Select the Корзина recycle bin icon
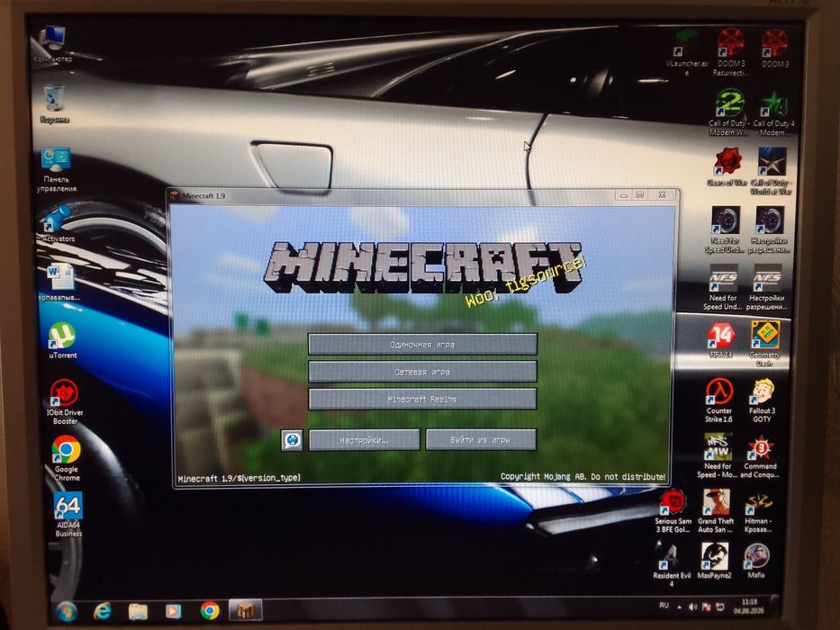This screenshot has height=630, width=840. pyautogui.click(x=54, y=104)
